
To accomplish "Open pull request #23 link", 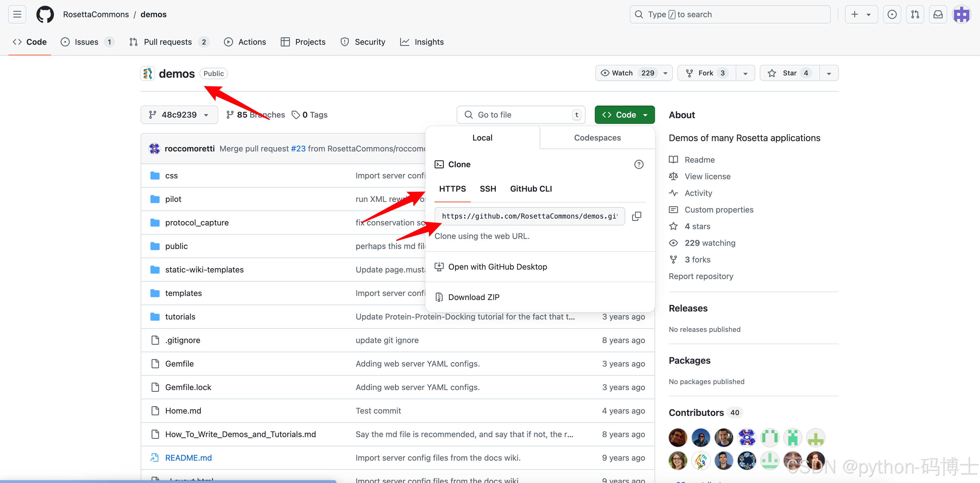I will pos(298,149).
